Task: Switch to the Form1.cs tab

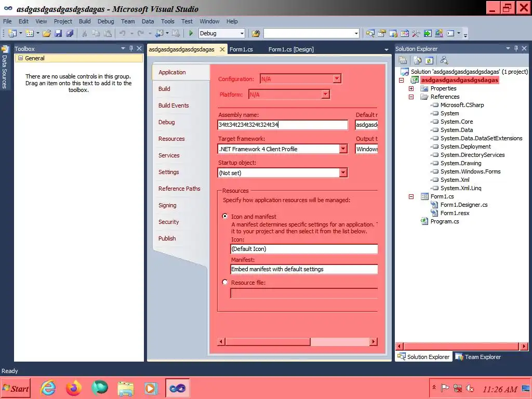Action: (x=241, y=49)
